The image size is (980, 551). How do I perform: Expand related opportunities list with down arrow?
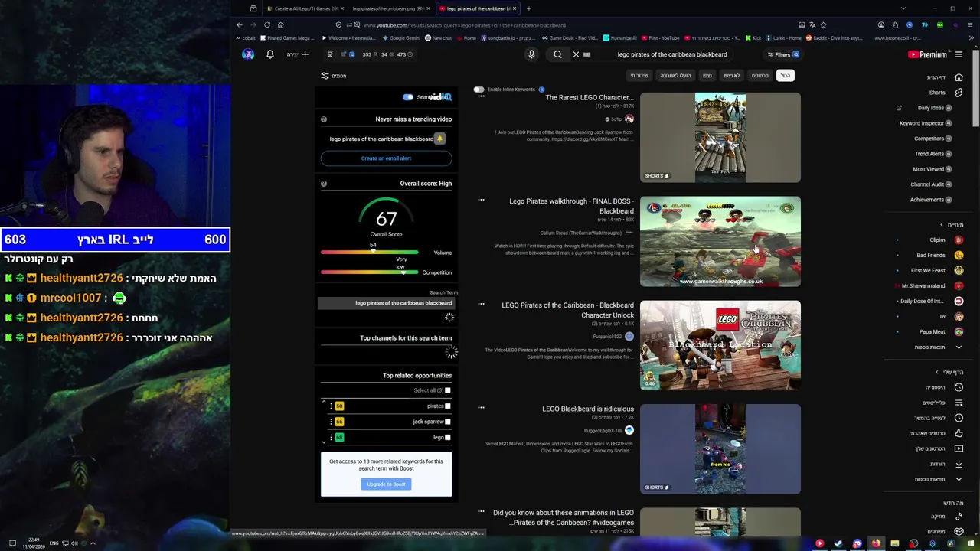pyautogui.click(x=324, y=442)
